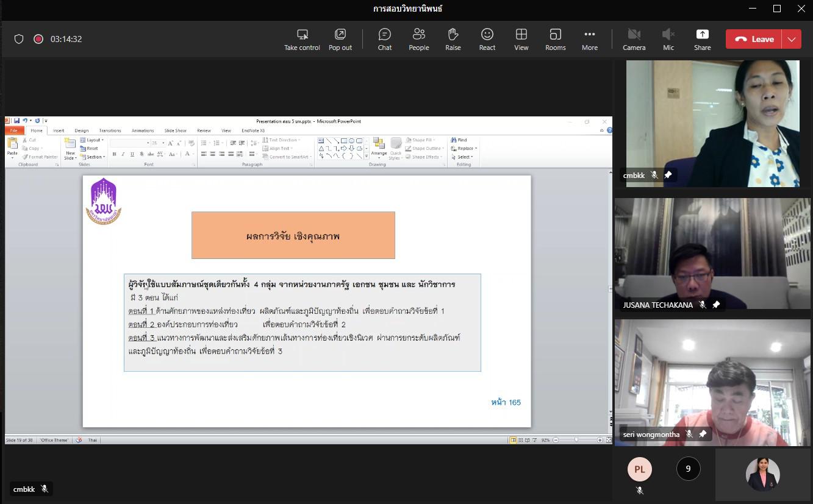This screenshot has height=504, width=813.
Task: Click the recording indicator icon
Action: (38, 39)
